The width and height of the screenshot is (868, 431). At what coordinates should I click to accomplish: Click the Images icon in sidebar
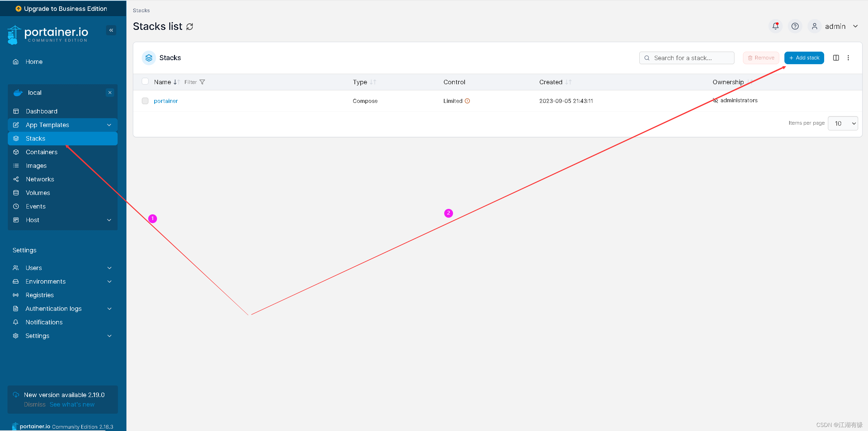point(16,165)
